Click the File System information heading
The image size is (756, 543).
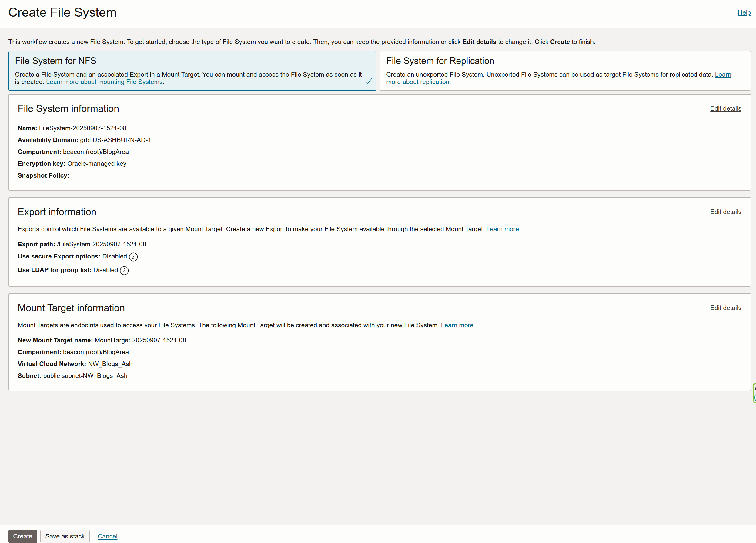(68, 108)
